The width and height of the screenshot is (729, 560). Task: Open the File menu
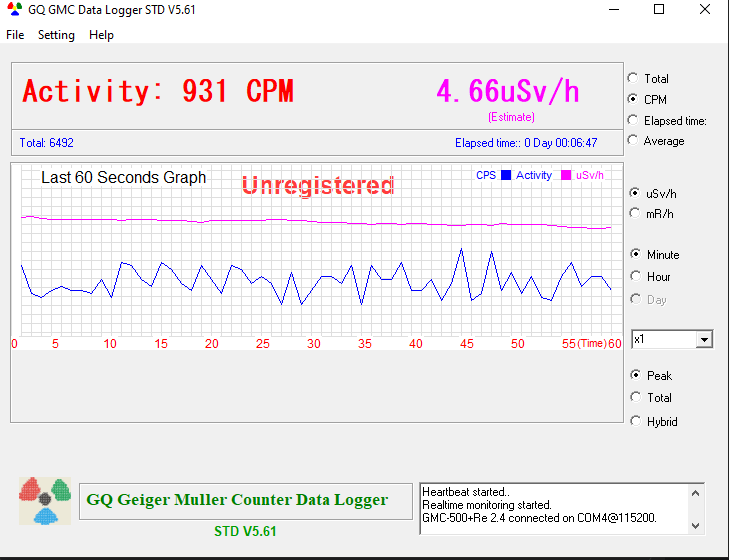click(15, 35)
